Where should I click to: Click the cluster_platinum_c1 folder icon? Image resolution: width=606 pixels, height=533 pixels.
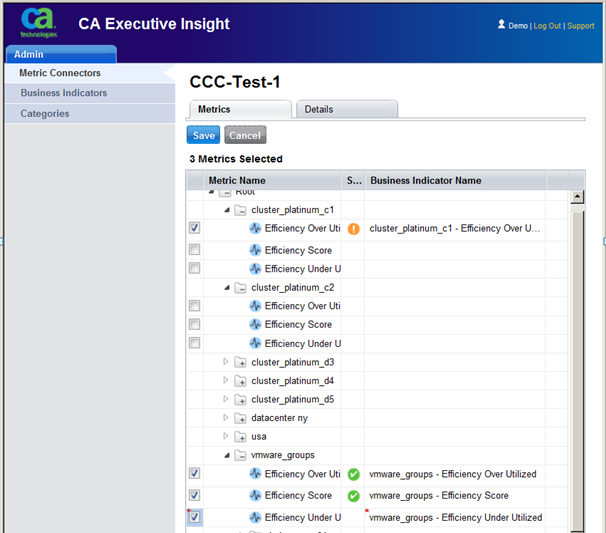(x=240, y=210)
